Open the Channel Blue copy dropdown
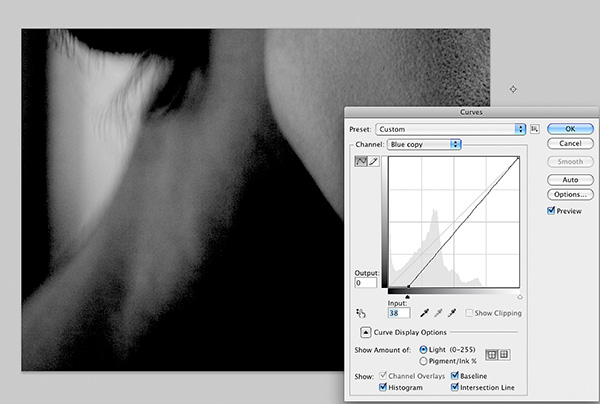Screen dimensions: 600x404 pyautogui.click(x=424, y=144)
